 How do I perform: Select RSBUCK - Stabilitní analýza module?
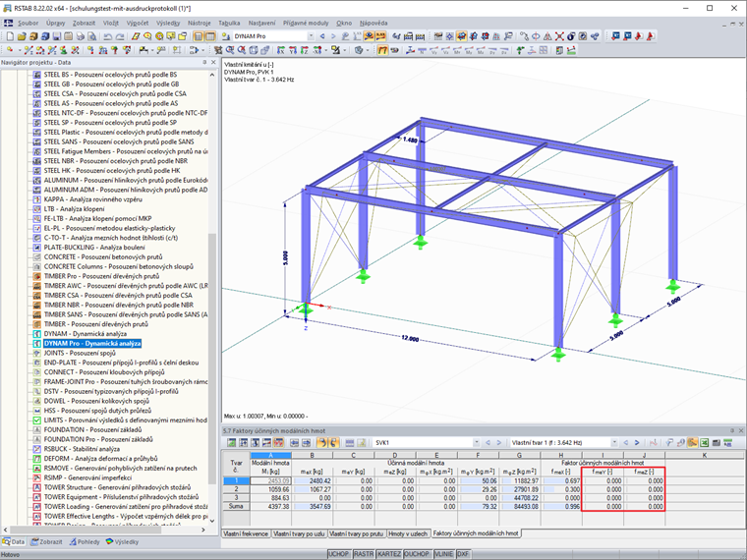[x=82, y=449]
